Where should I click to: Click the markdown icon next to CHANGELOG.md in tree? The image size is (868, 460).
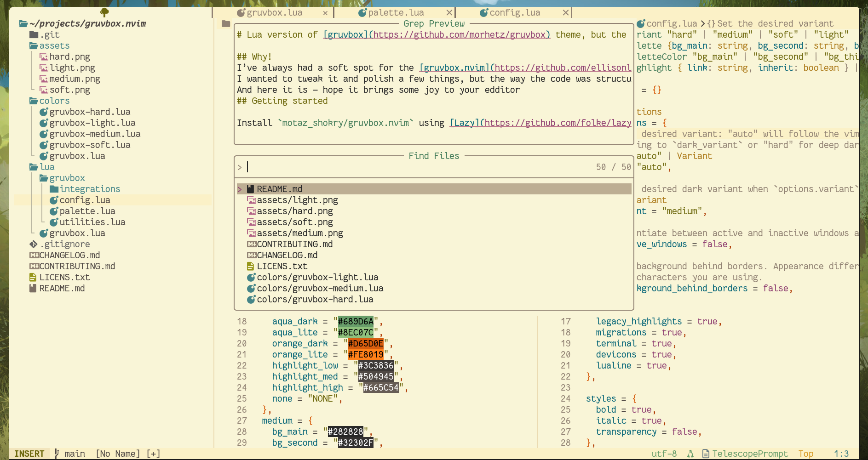click(34, 256)
